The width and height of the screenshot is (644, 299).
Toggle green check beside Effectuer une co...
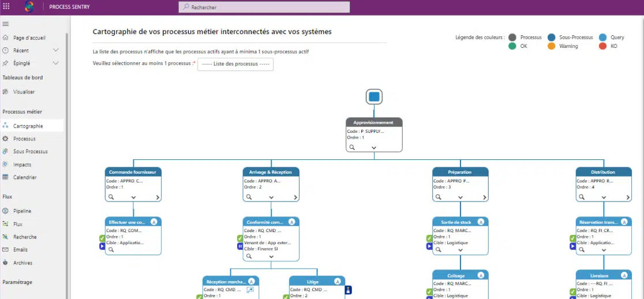point(102,238)
